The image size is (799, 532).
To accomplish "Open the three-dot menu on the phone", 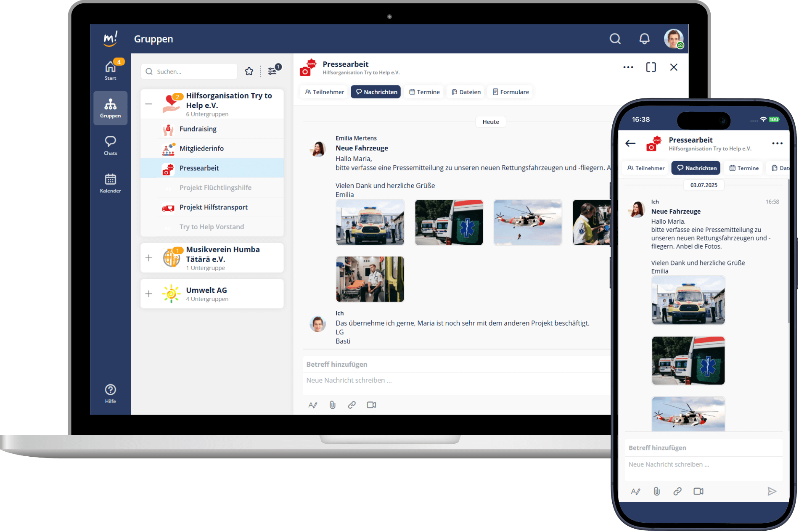I will coord(777,143).
